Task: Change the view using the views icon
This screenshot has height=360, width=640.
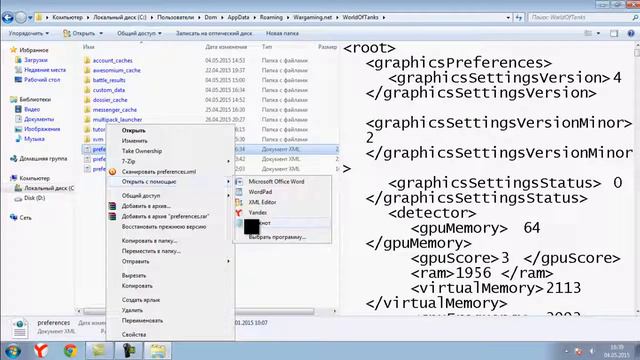Action: tap(588, 33)
